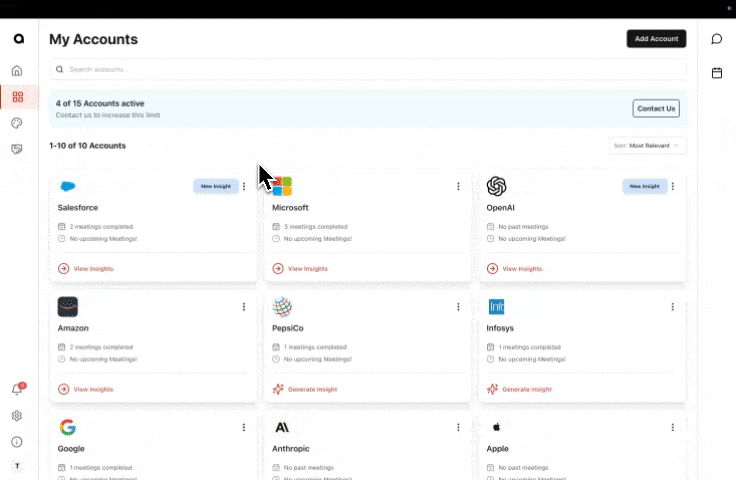736x480 pixels.
Task: Select the accounts grid icon in sidebar
Action: click(18, 97)
